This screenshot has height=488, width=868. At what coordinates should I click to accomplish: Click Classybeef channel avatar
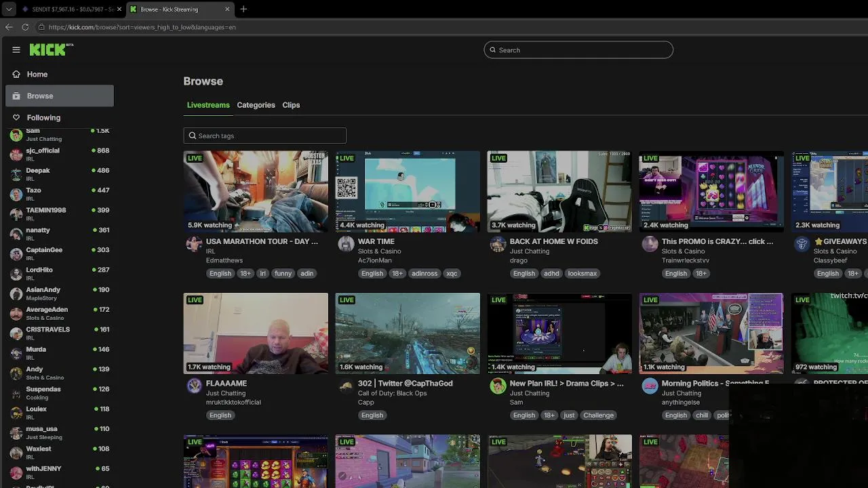coord(802,244)
